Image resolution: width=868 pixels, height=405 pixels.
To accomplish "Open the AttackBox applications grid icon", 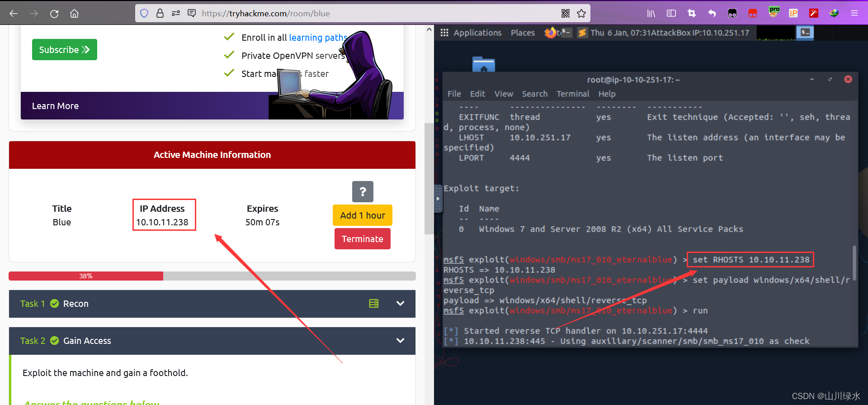I will click(444, 33).
